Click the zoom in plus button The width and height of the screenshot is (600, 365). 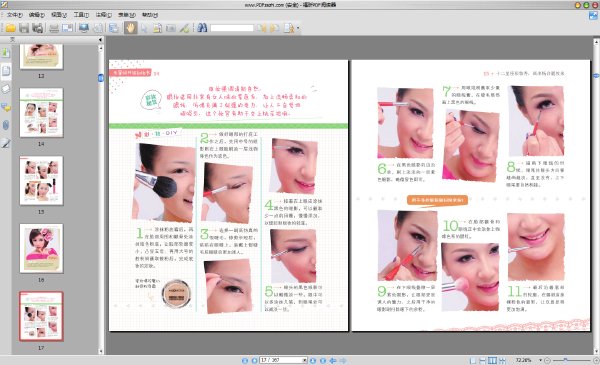596,360
